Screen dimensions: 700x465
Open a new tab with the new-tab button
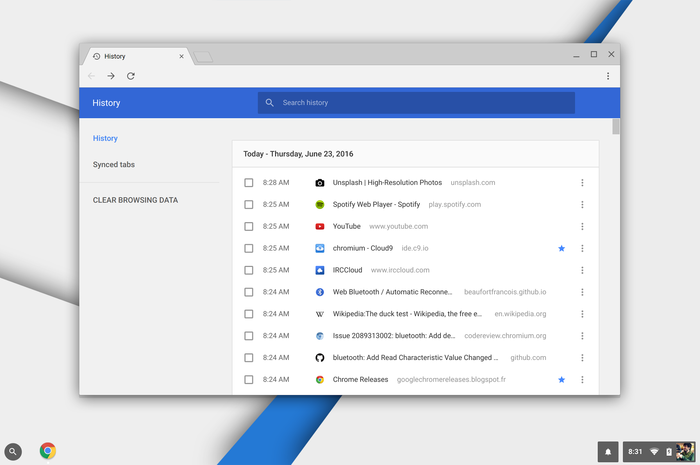(x=204, y=57)
